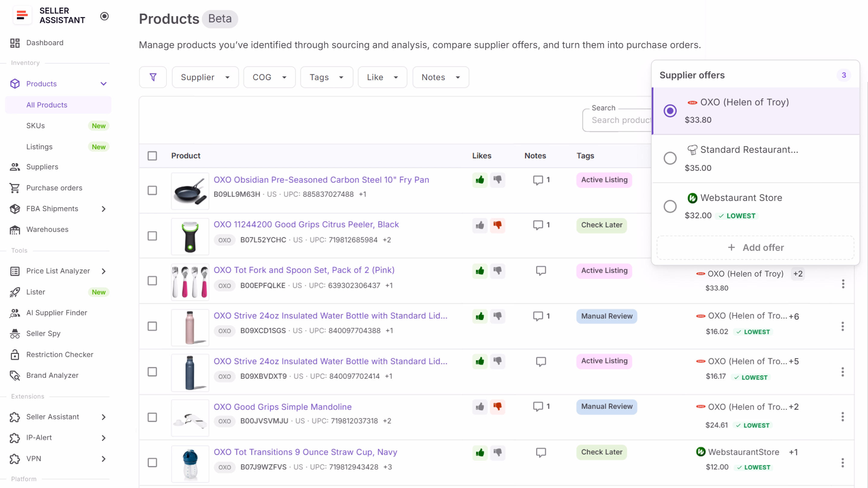Open three-dot menu for OXO Good Grips Mandoline
The image size is (868, 488).
pyautogui.click(x=842, y=417)
